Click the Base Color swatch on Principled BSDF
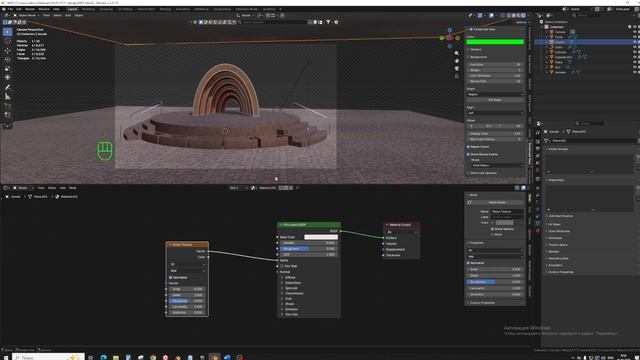Image resolution: width=640 pixels, height=360 pixels. (x=321, y=237)
